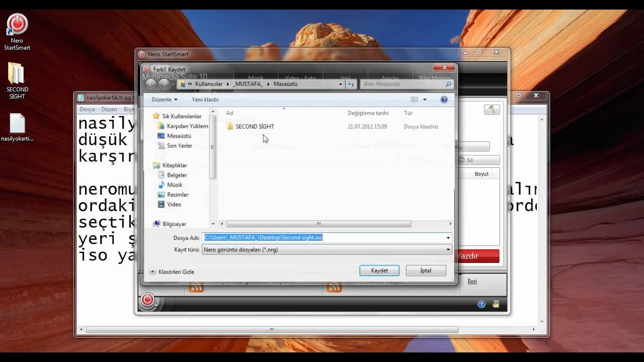644x362 pixels.
Task: Open Müzik library
Action: tap(170, 185)
